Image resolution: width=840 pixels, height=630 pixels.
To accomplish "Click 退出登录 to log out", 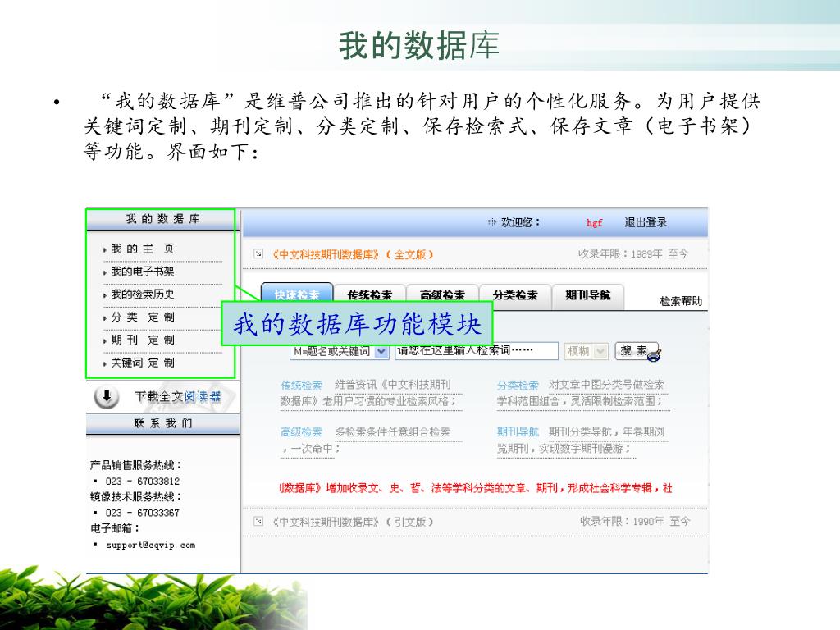I will (x=646, y=222).
